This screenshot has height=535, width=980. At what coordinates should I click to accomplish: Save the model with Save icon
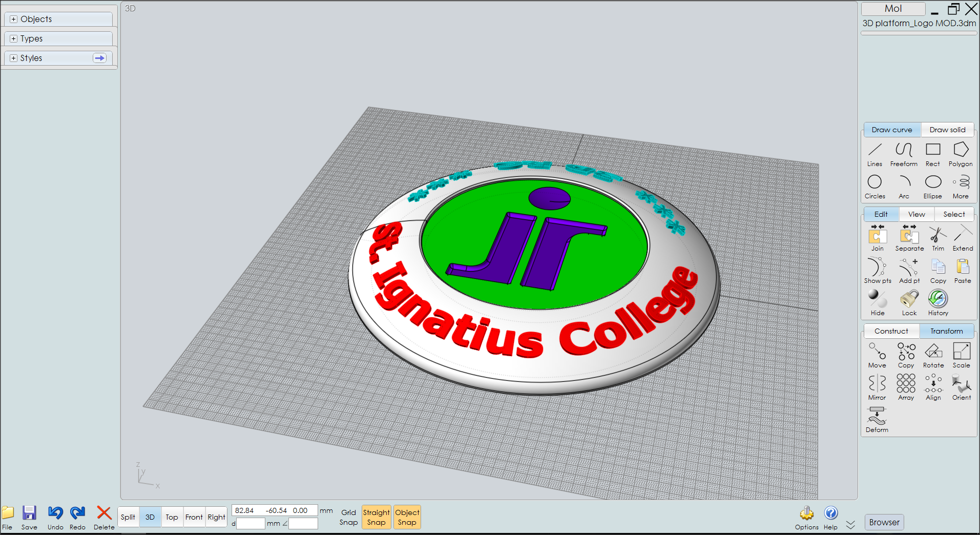pos(29,518)
